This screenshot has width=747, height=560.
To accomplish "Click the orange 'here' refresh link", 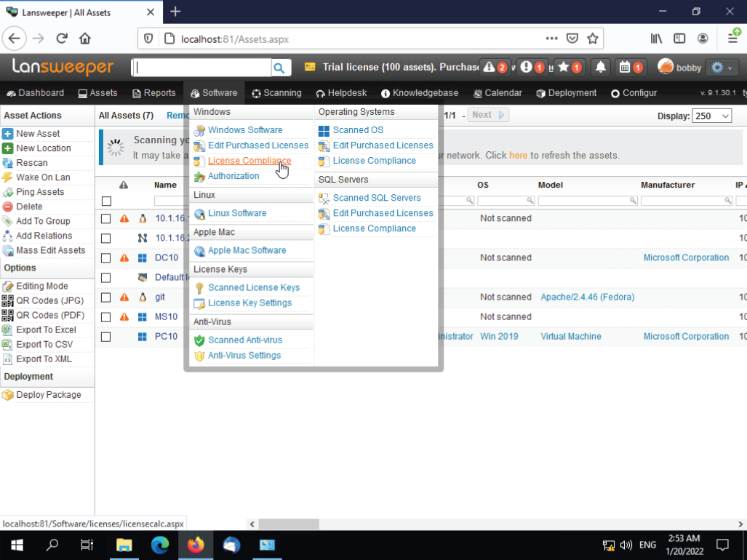I will [519, 155].
